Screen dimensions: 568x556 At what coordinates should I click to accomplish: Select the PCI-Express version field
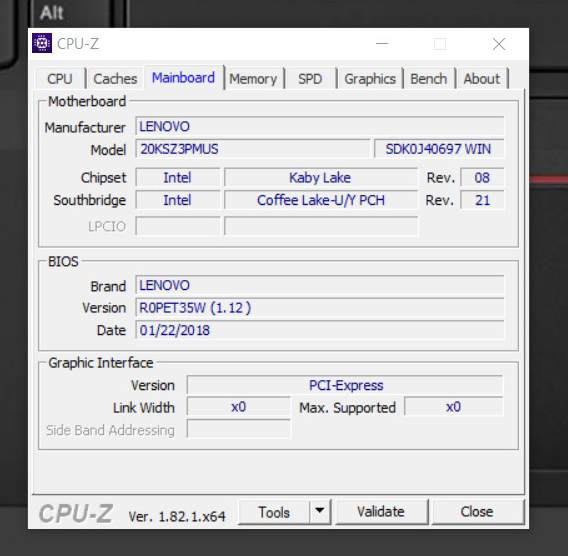point(345,385)
